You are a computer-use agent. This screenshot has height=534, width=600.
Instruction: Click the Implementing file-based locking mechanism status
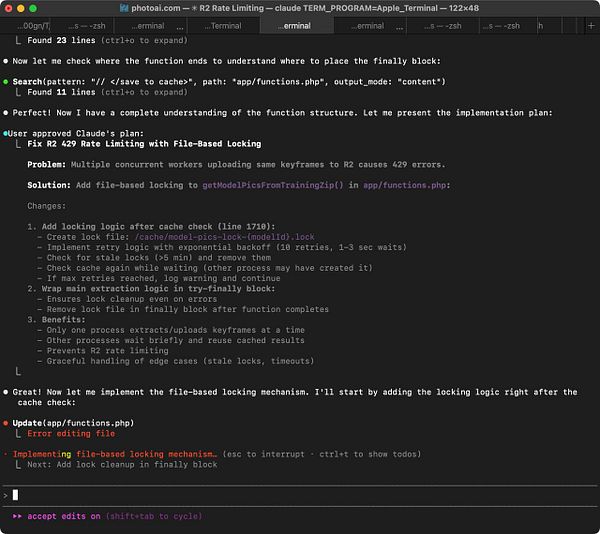115,454
